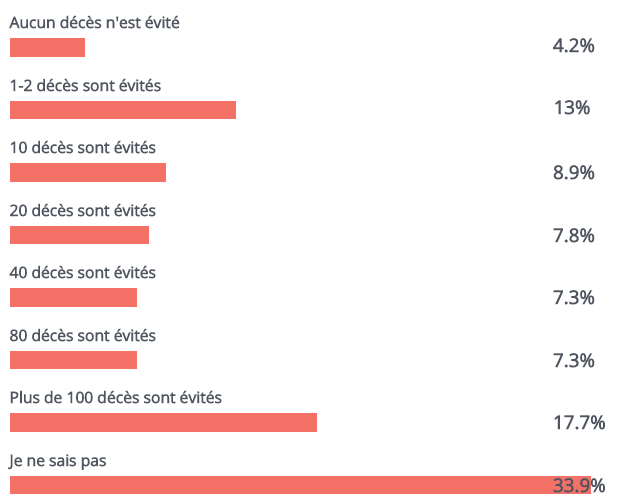Select the '40 décès sont évités' label
This screenshot has height=502, width=638.
coord(83,273)
